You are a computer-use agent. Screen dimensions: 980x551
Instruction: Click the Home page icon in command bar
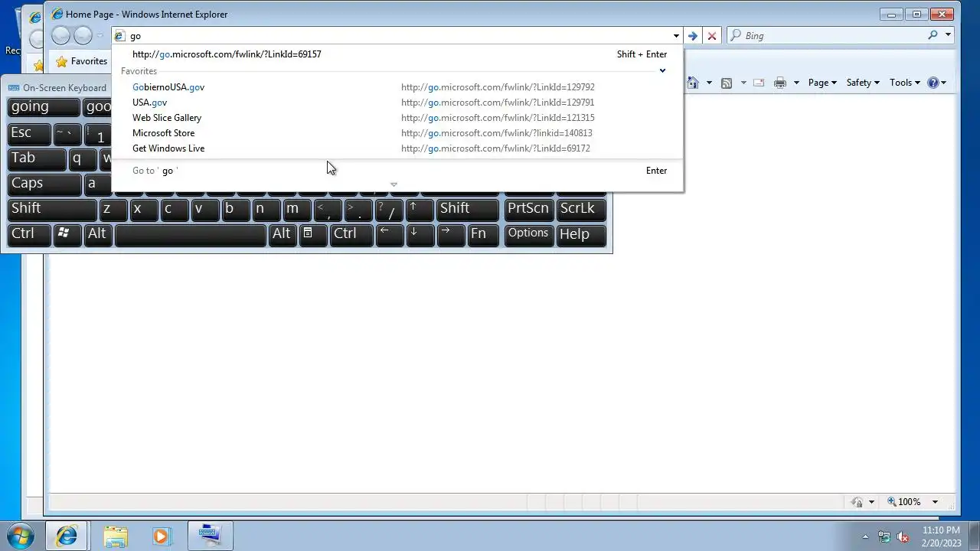[x=693, y=83]
